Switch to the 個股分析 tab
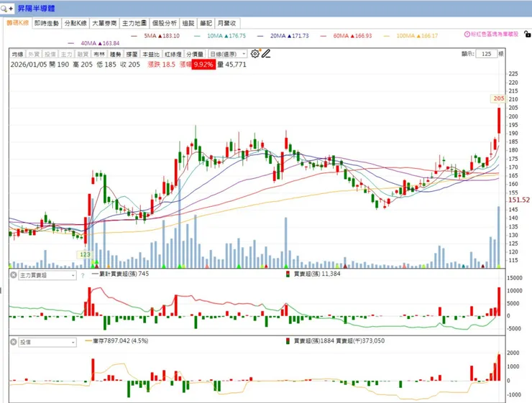 tap(164, 23)
